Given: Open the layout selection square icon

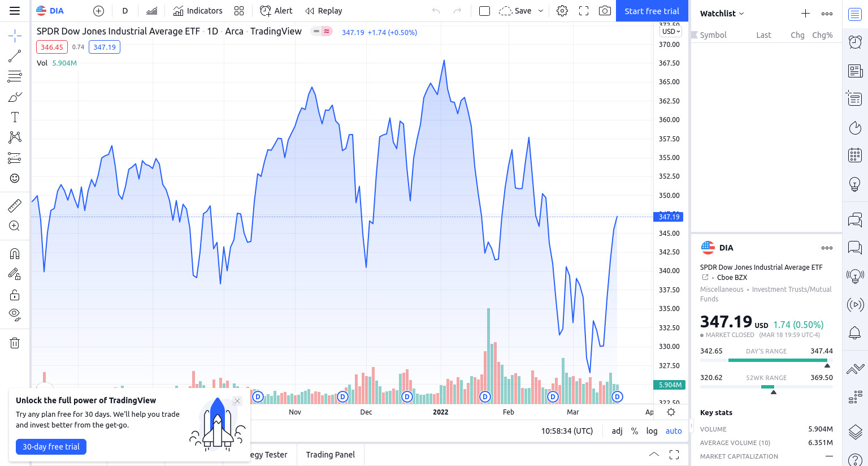Looking at the screenshot, I should coord(484,11).
